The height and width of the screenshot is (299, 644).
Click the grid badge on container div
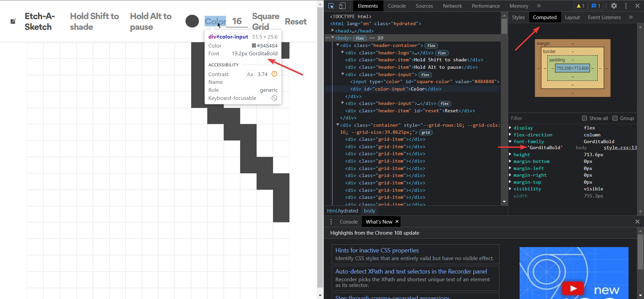426,132
